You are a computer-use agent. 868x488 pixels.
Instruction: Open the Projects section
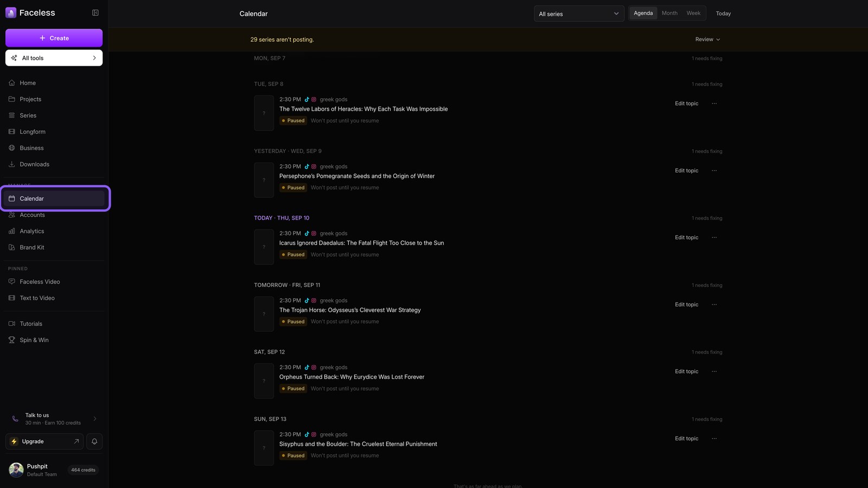pos(54,99)
